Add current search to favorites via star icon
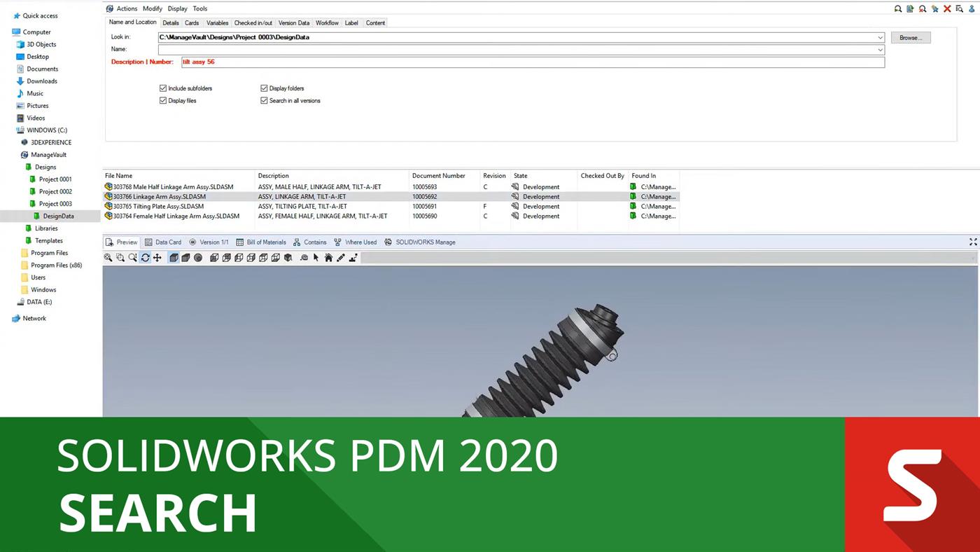The height and width of the screenshot is (552, 980). [934, 9]
